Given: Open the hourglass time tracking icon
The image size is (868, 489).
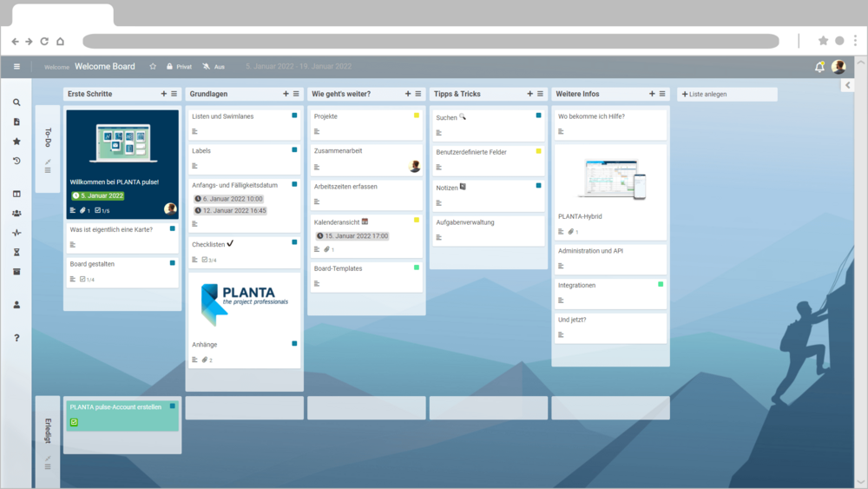Looking at the screenshot, I should coord(16,252).
